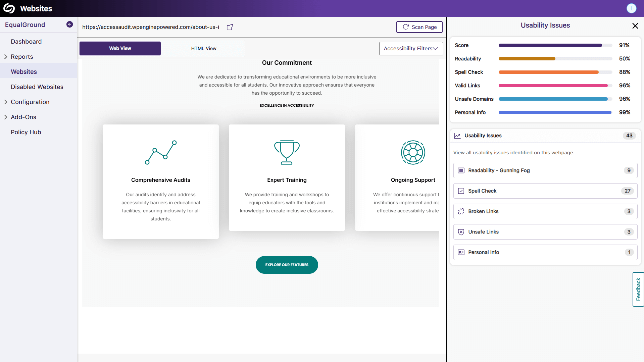Screen dimensions: 644x362
Task: Click Usability Issues count badge 43
Action: coord(629,136)
